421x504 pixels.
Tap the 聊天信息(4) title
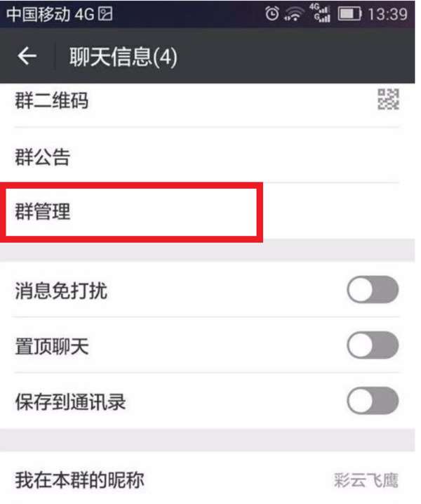[123, 57]
